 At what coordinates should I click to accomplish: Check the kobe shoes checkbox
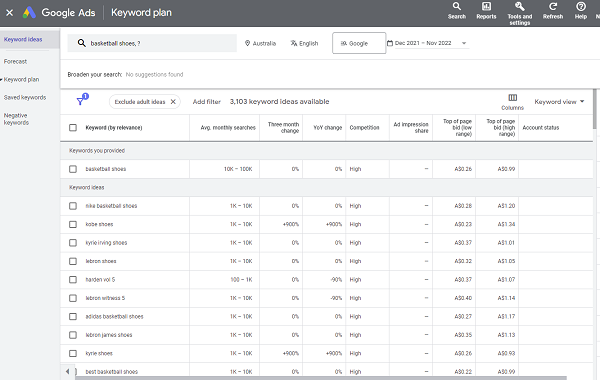pyautogui.click(x=73, y=224)
